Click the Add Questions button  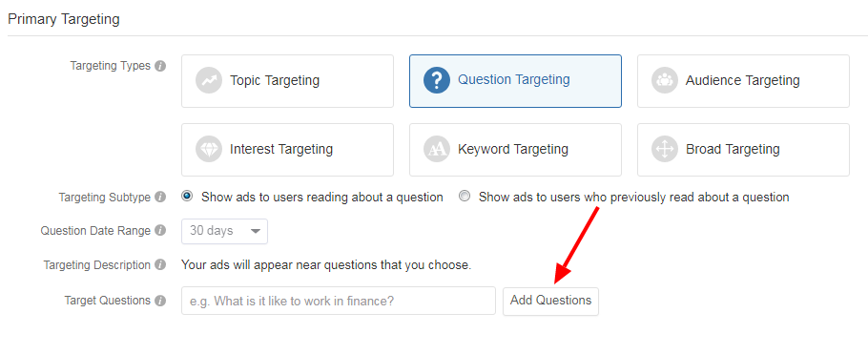(550, 301)
